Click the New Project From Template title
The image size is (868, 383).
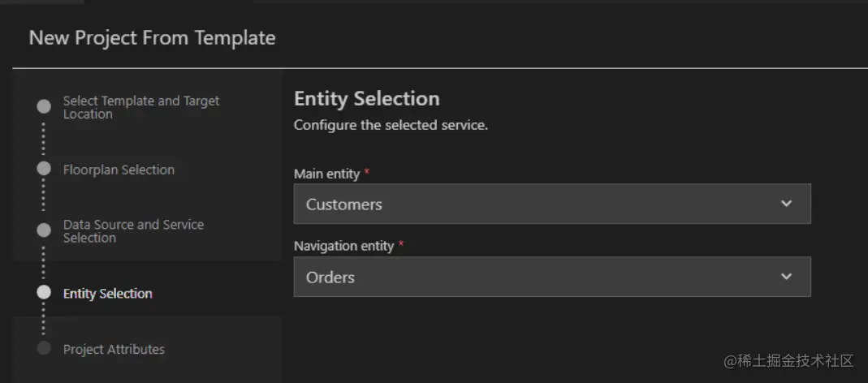click(x=152, y=37)
